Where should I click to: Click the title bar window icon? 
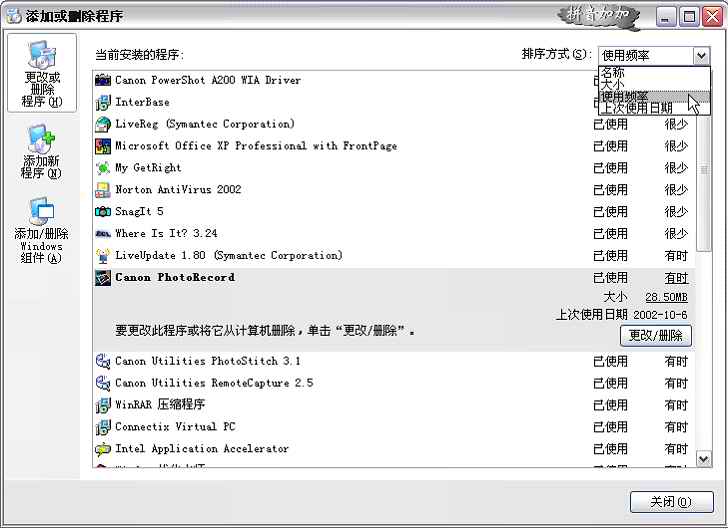click(x=13, y=16)
